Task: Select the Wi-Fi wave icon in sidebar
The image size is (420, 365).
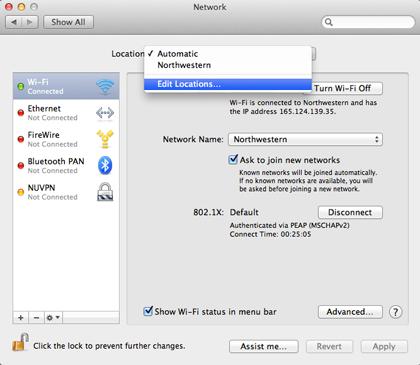Action: click(x=105, y=86)
